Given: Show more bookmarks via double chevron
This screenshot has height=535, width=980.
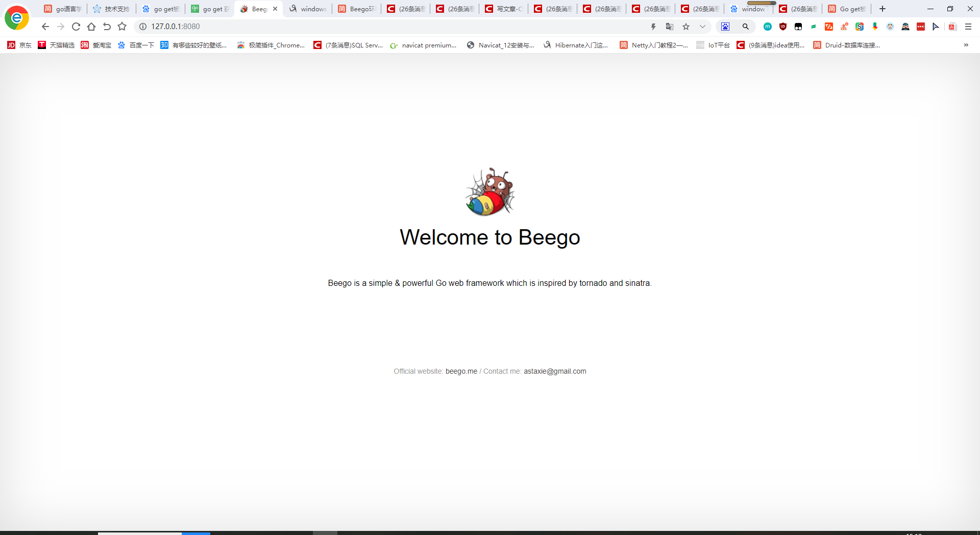Looking at the screenshot, I should pyautogui.click(x=966, y=45).
